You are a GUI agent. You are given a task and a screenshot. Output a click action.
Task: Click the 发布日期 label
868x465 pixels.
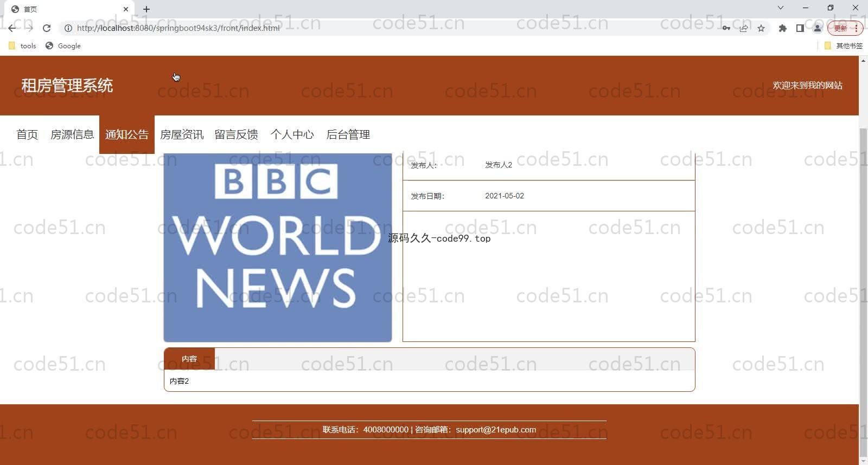pos(427,196)
